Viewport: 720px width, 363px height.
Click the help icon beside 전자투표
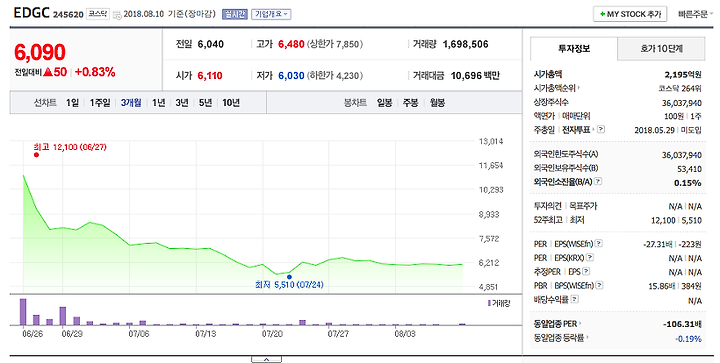pyautogui.click(x=601, y=129)
